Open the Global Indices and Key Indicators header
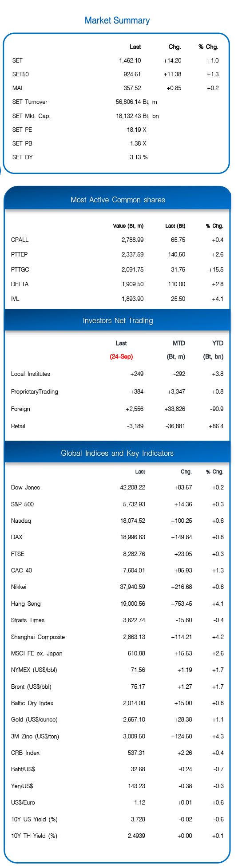Screen dimensions: 238x868 click(117, 453)
